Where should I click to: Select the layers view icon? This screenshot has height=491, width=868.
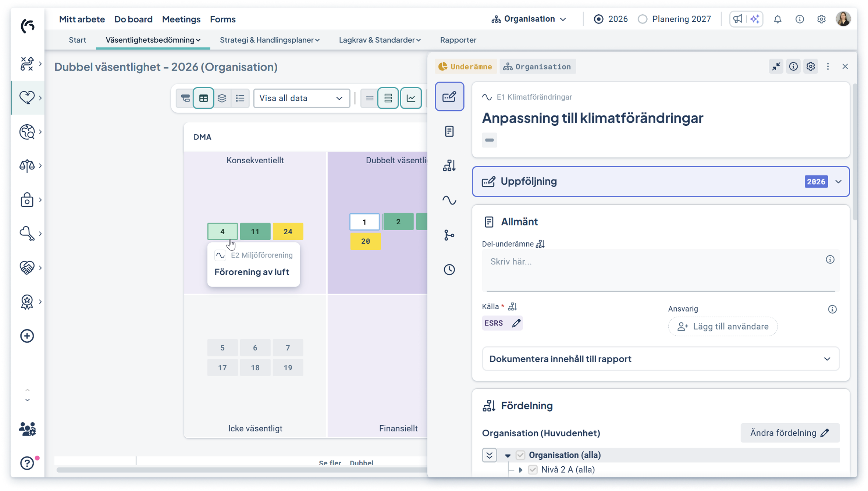point(222,98)
